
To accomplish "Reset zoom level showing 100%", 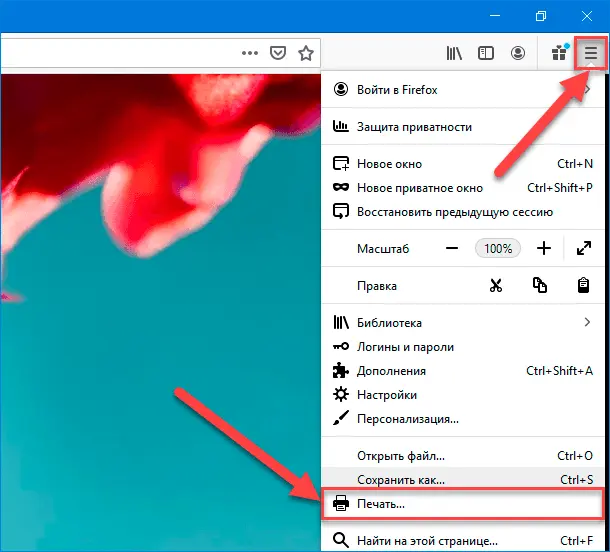I will 497,248.
